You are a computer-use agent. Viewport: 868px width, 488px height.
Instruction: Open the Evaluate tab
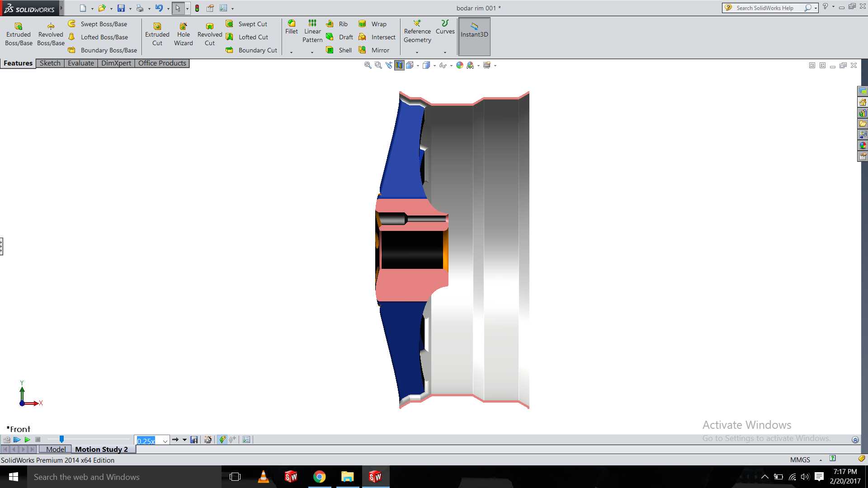(80, 63)
